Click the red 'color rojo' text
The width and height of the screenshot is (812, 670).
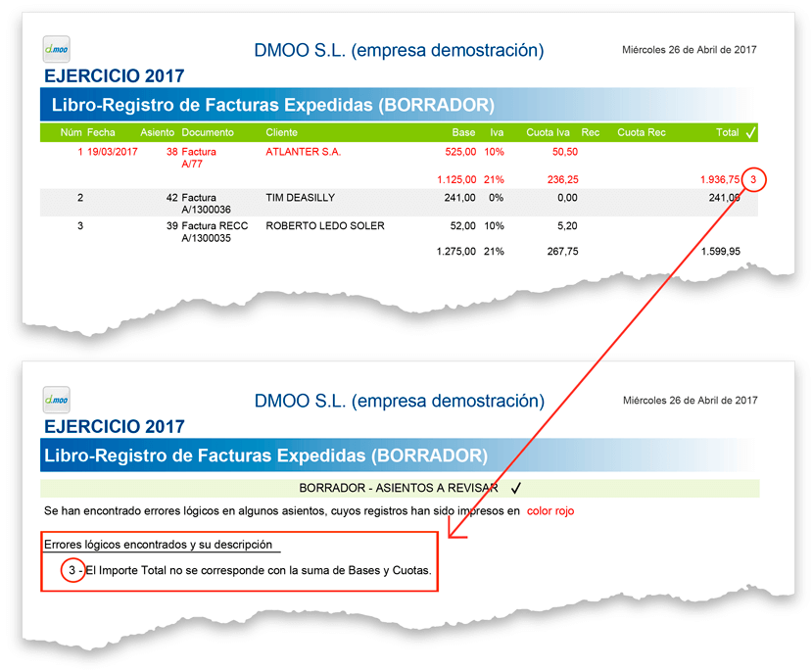pos(550,510)
